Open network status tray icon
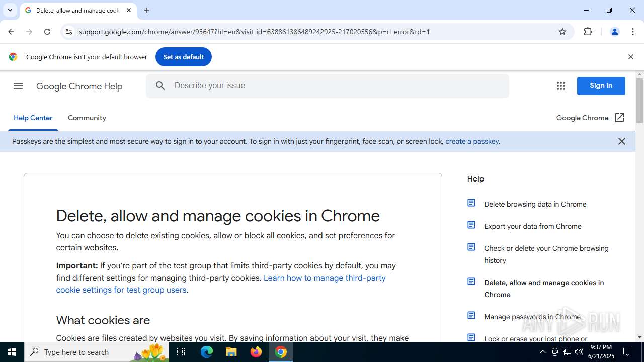 (567, 352)
